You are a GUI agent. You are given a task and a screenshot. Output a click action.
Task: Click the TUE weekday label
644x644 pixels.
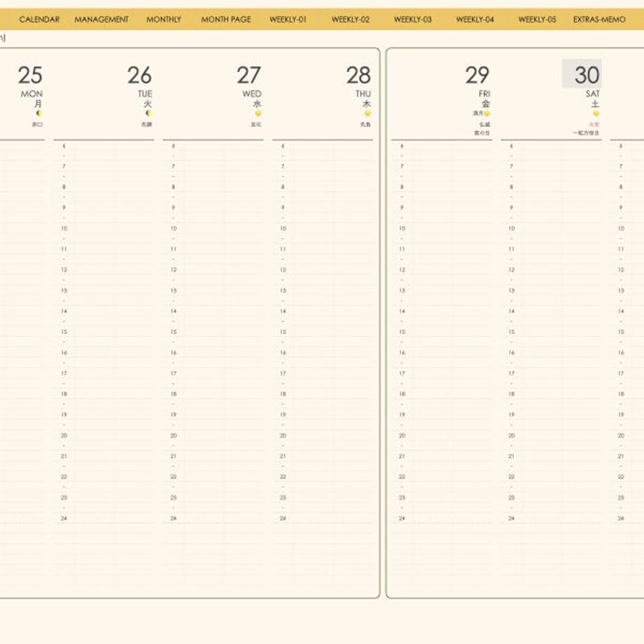pyautogui.click(x=145, y=94)
